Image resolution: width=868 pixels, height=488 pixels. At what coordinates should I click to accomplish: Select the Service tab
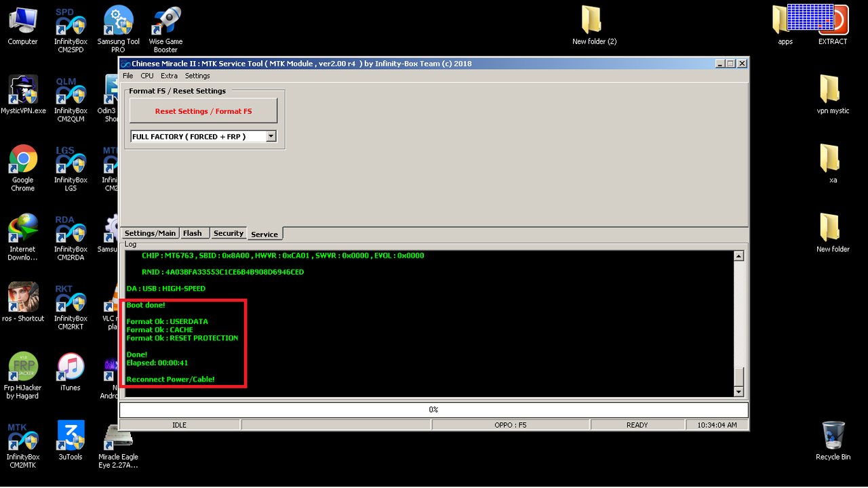tap(264, 234)
